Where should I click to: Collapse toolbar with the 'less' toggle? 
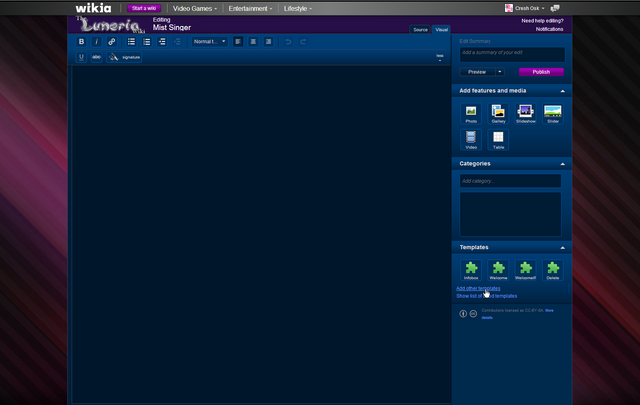(x=440, y=57)
